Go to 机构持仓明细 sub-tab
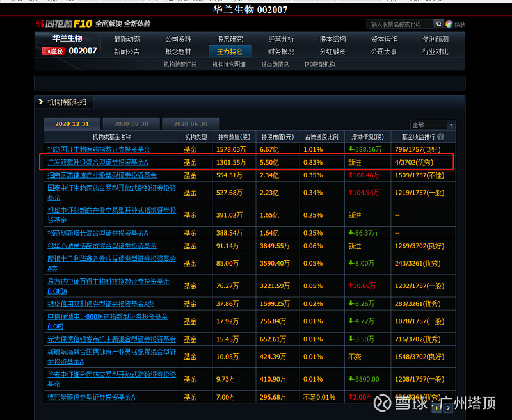The width and height of the screenshot is (512, 420). (x=229, y=64)
